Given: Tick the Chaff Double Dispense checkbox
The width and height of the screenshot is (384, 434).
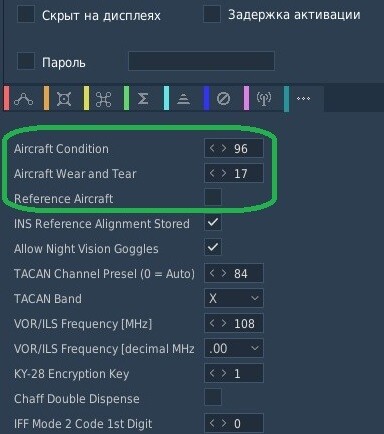Looking at the screenshot, I should (x=213, y=397).
